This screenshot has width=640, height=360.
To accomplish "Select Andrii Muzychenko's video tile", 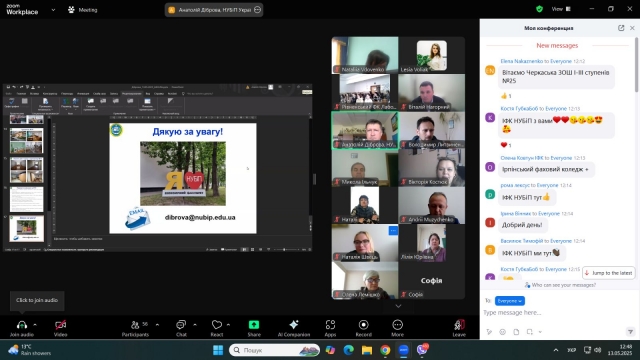I will pyautogui.click(x=431, y=205).
